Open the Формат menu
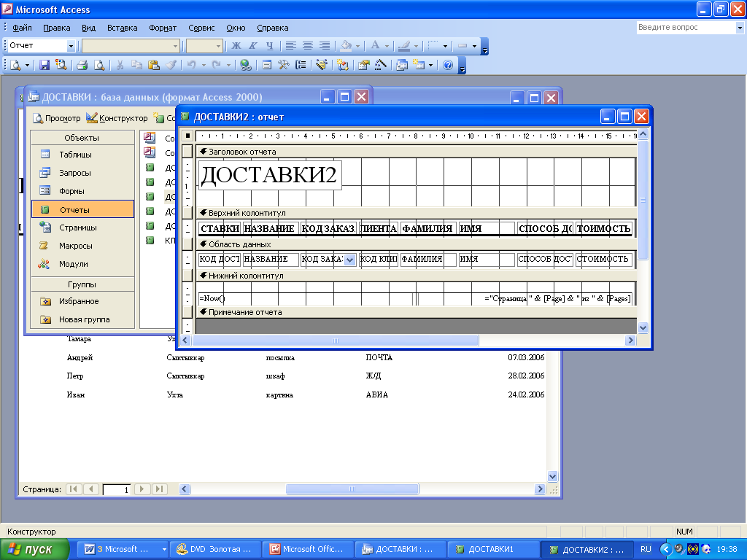The image size is (747, 560). pos(163,28)
